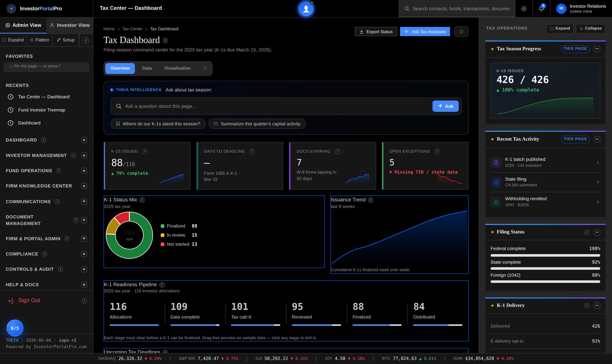
Task: Click the K-1s Issued card info icon
Action: (x=145, y=152)
